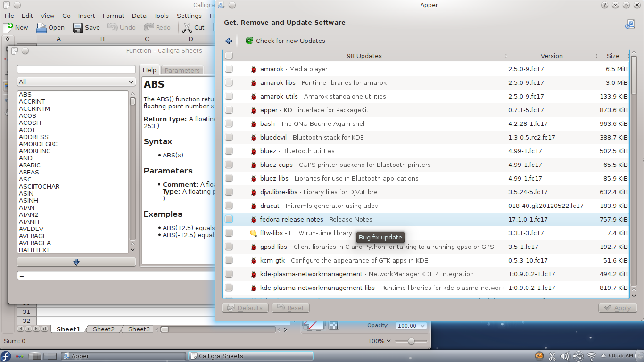Click the function search input field
644x362 pixels.
pyautogui.click(x=76, y=70)
